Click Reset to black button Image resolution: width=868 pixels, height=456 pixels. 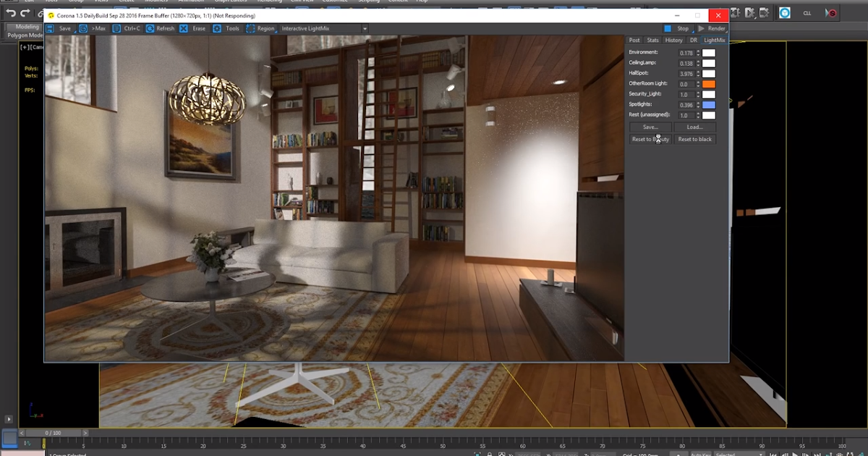pos(694,139)
